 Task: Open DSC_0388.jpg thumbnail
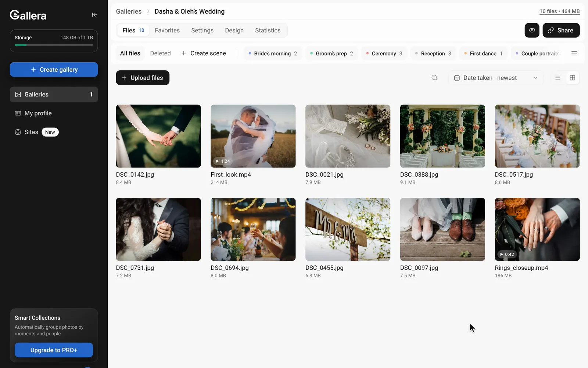point(442,136)
